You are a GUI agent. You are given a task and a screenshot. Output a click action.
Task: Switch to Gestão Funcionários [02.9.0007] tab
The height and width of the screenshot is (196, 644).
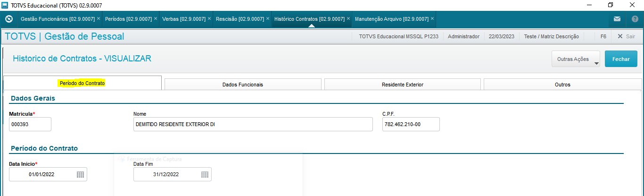coord(58,19)
